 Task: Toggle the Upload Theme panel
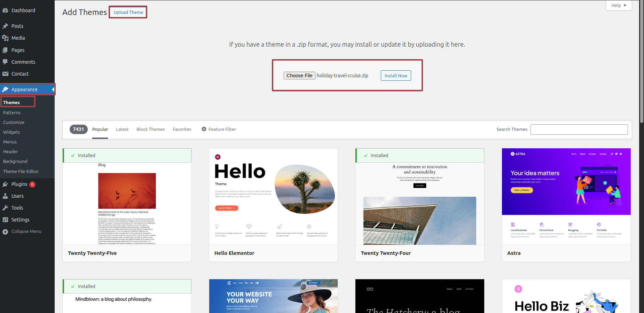(x=128, y=12)
